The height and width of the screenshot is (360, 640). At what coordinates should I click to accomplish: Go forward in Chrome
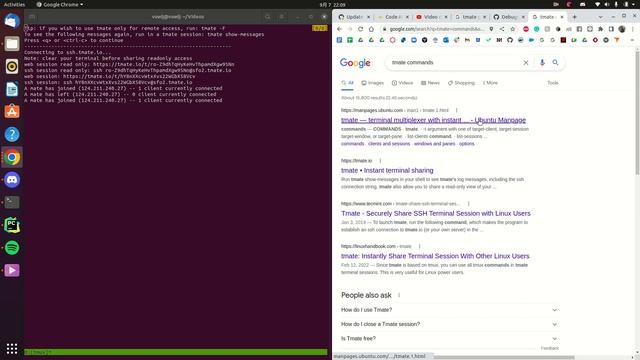click(350, 29)
